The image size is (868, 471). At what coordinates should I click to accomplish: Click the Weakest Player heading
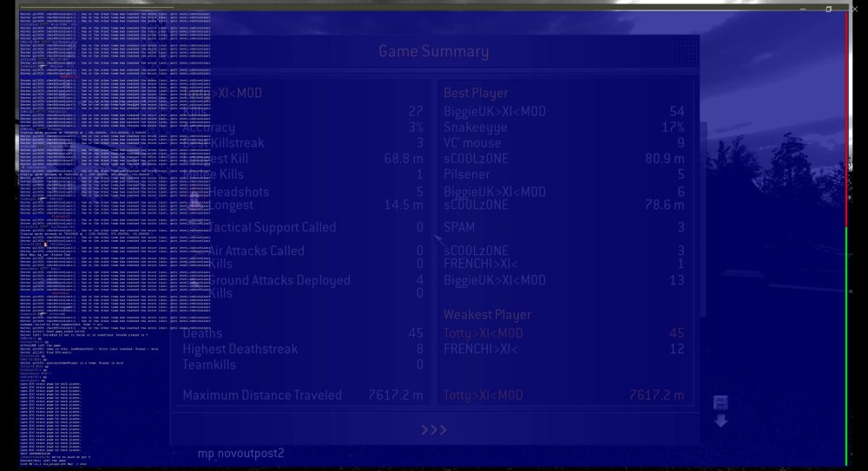click(x=487, y=314)
